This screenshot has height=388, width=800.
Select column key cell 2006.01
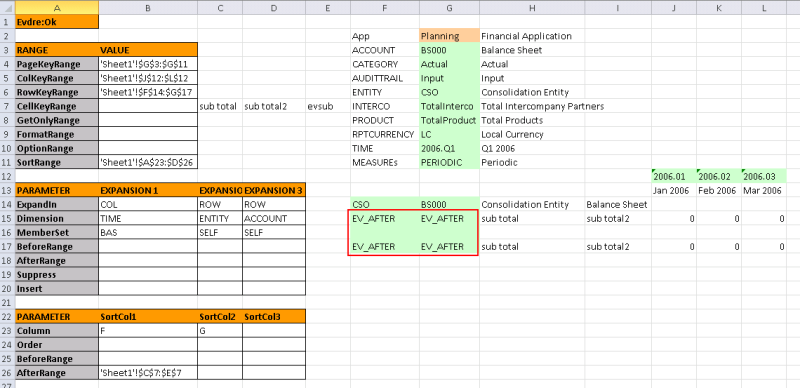tap(673, 177)
